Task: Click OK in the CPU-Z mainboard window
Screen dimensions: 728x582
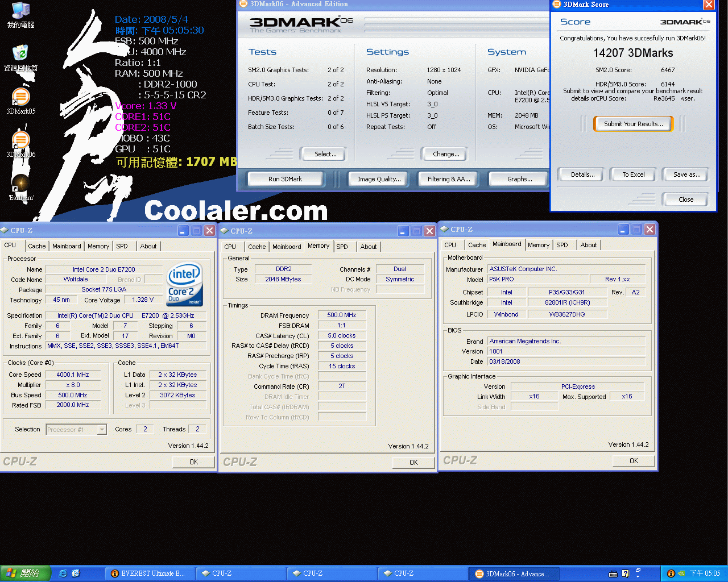Action: 634,461
